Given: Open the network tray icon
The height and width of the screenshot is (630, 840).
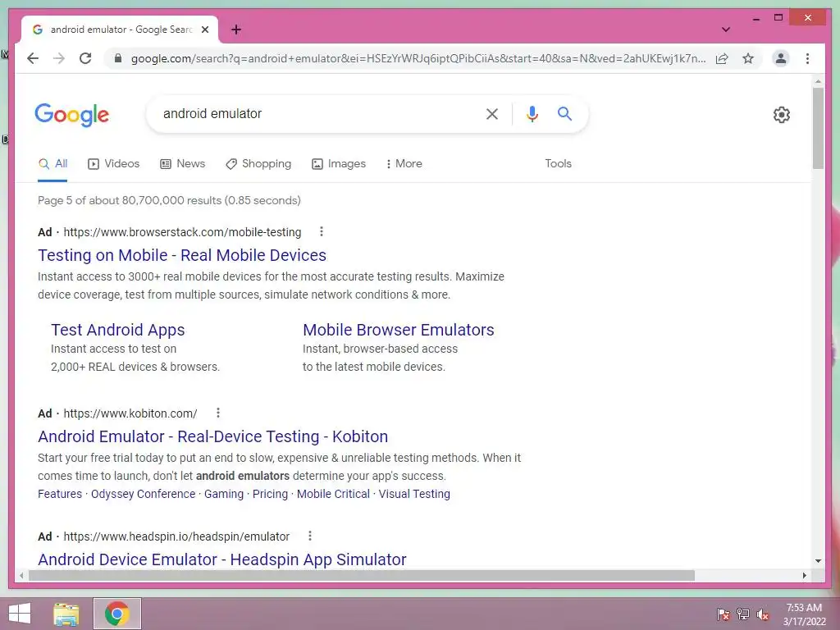Looking at the screenshot, I should (743, 614).
